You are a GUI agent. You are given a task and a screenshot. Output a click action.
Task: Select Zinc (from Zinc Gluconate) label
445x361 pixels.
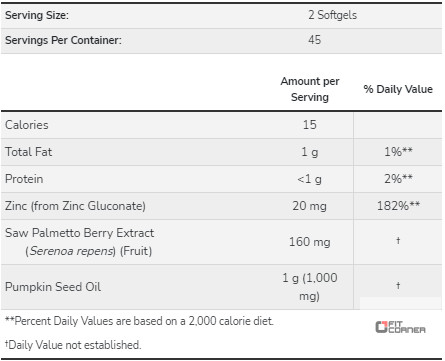(75, 206)
